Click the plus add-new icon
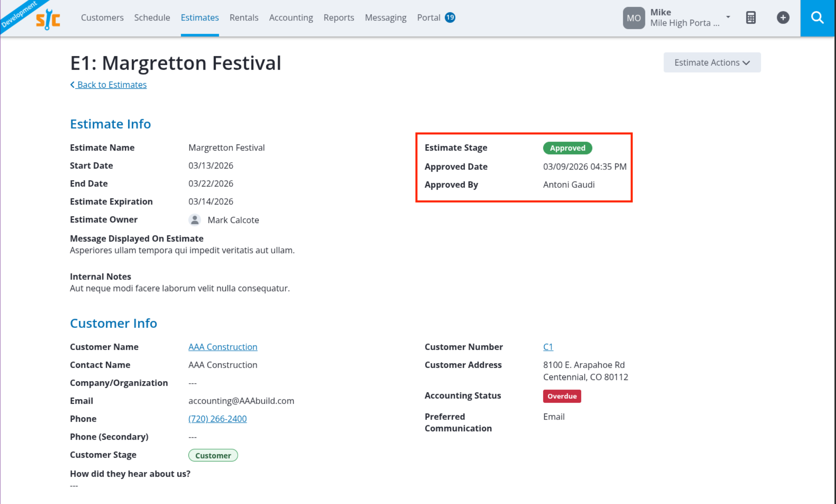 point(783,18)
